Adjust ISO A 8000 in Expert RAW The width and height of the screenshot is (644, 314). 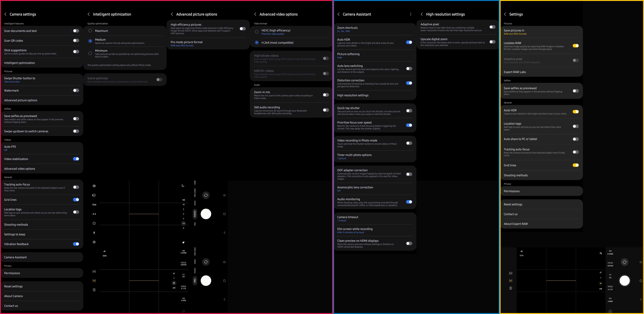point(610,300)
